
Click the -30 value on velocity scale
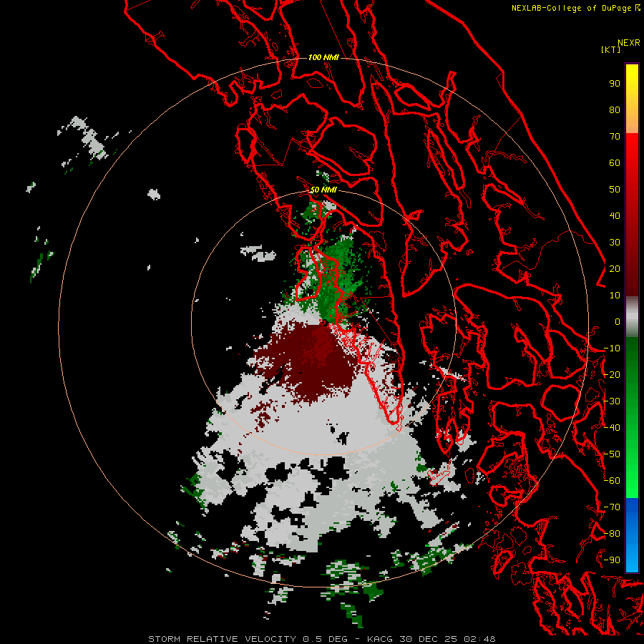tap(612, 401)
